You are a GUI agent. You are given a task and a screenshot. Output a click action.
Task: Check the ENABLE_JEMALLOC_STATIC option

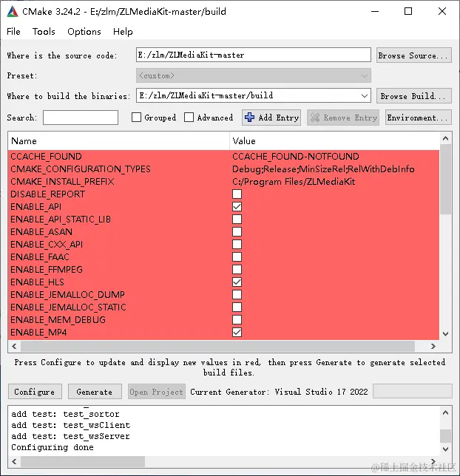point(237,307)
